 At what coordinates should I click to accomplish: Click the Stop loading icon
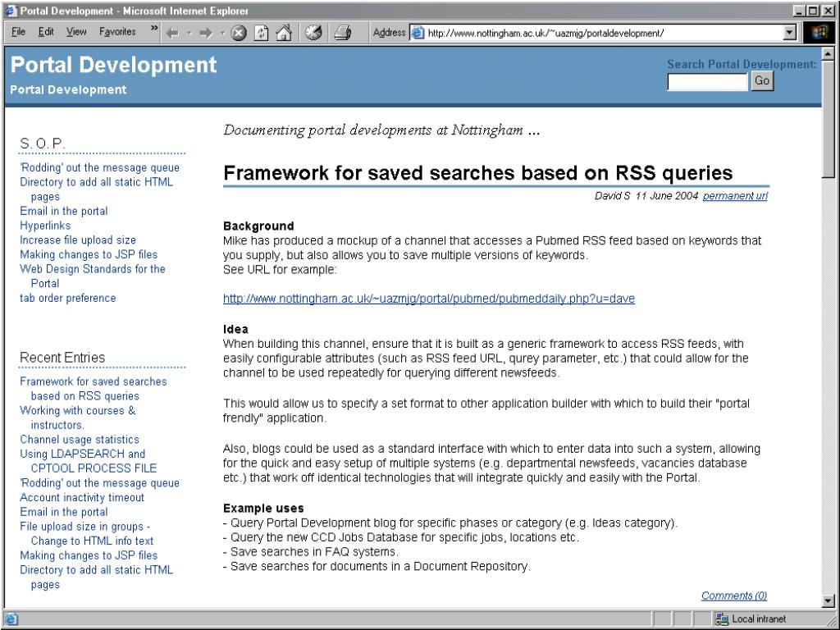[x=239, y=33]
